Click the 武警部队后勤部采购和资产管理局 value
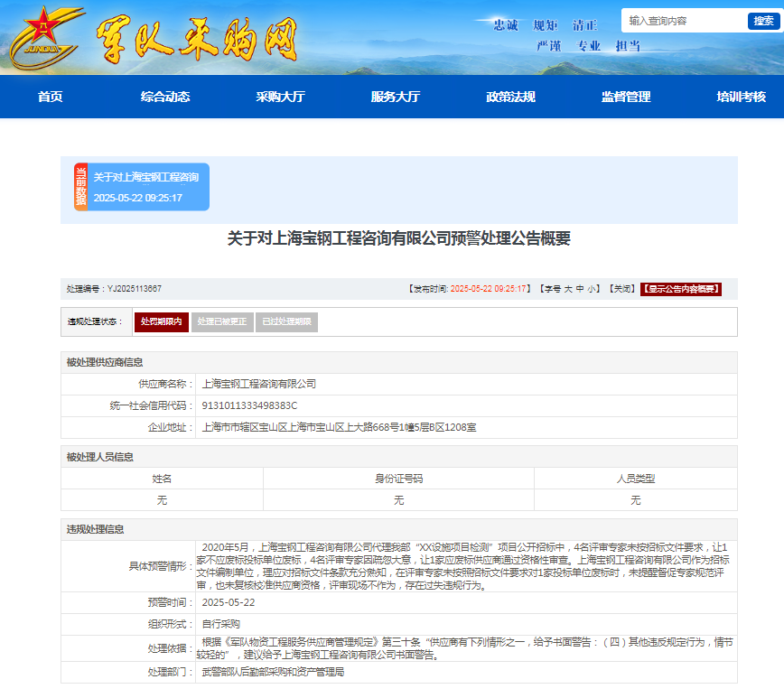 tap(273, 672)
